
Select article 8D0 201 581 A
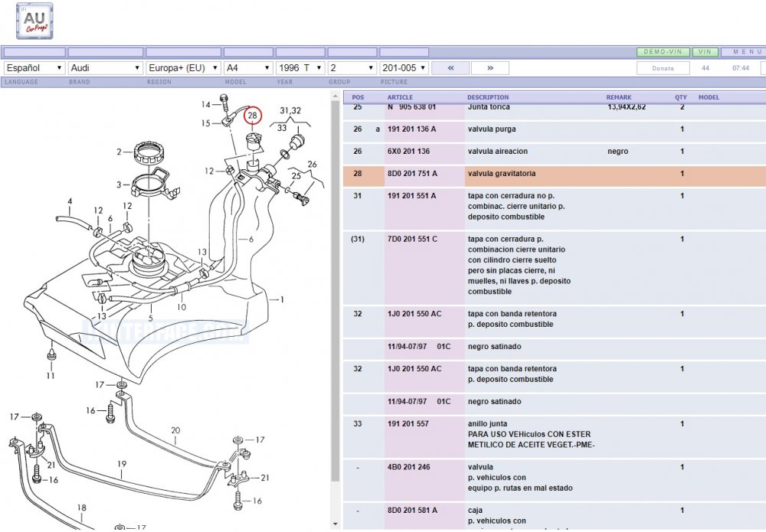coord(412,510)
